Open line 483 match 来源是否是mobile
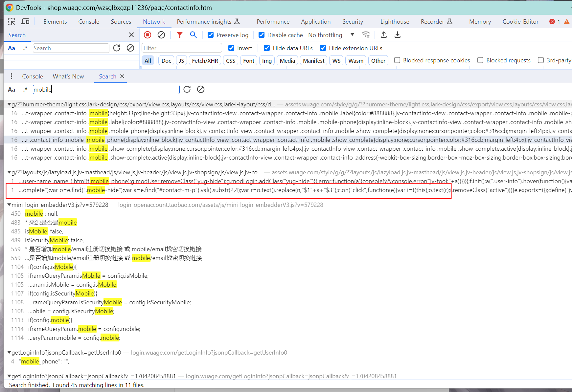 [x=51, y=223]
